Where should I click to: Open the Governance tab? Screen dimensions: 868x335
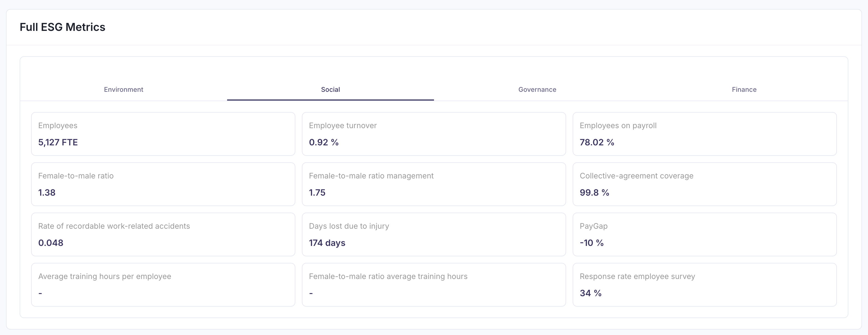click(x=537, y=89)
